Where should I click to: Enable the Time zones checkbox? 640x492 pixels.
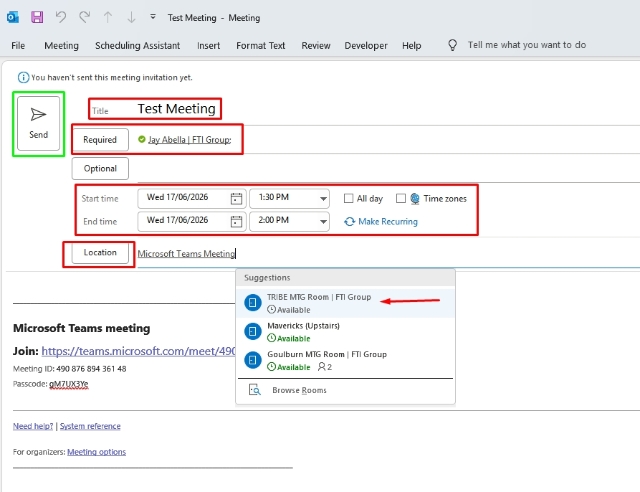pyautogui.click(x=401, y=198)
